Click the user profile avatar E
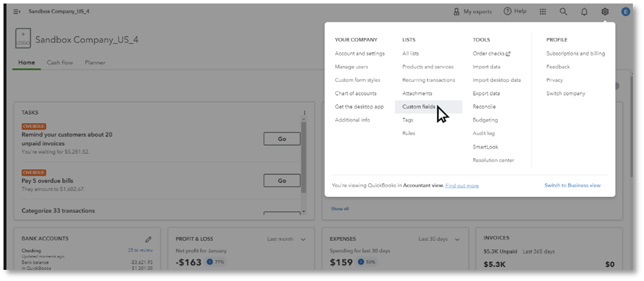 [625, 12]
